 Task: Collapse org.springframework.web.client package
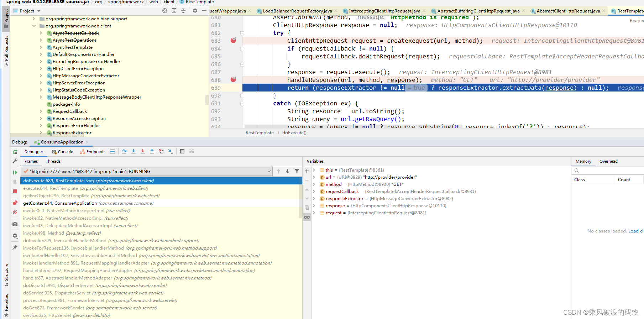tap(34, 26)
